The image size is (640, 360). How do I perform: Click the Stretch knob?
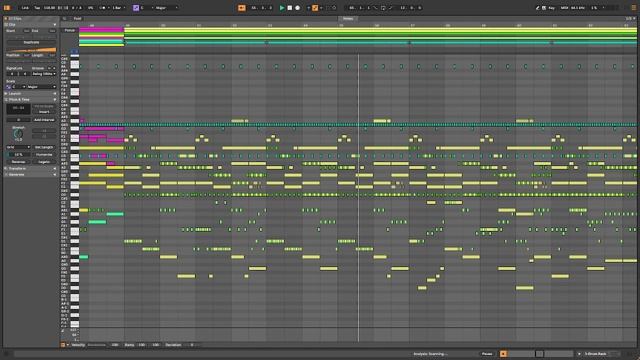(18, 134)
